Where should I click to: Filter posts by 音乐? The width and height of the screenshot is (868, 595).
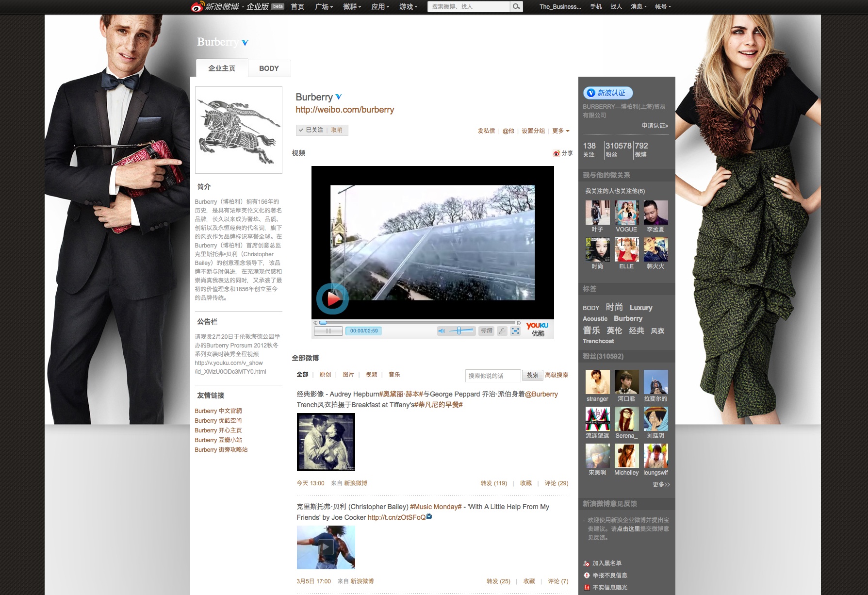pyautogui.click(x=394, y=375)
